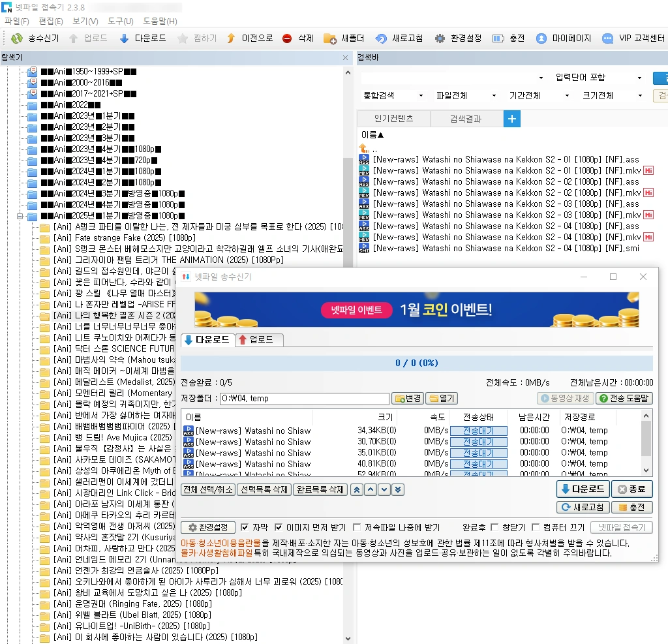Click the red 삭제 delete icon
Viewport: 668px width, 644px height.
coord(287,38)
